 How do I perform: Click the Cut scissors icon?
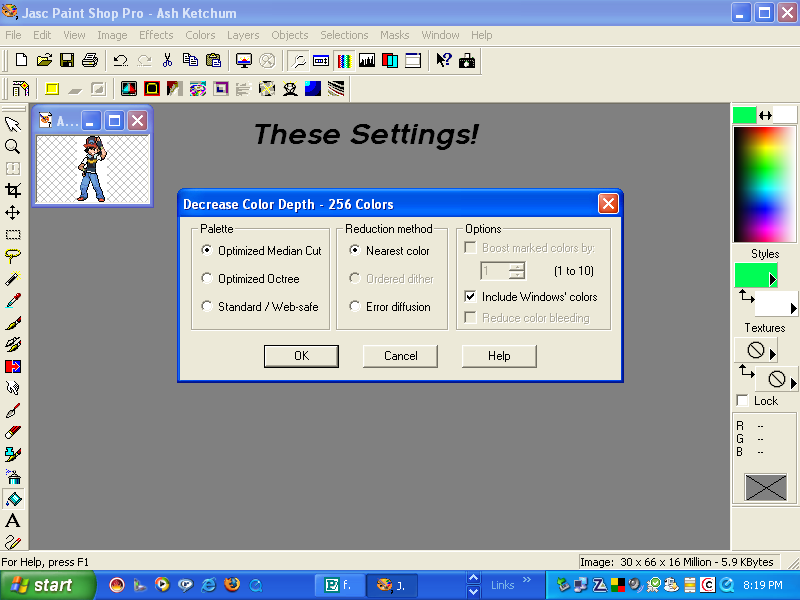(167, 60)
